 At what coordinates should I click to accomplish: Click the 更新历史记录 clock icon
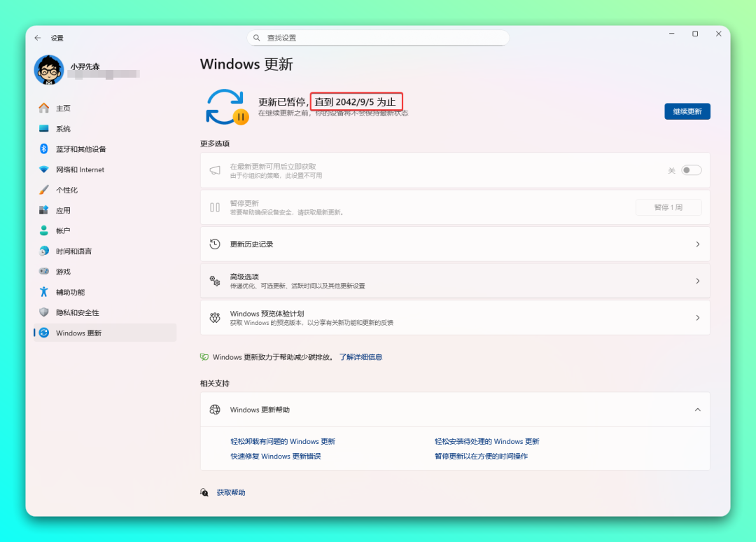(215, 244)
